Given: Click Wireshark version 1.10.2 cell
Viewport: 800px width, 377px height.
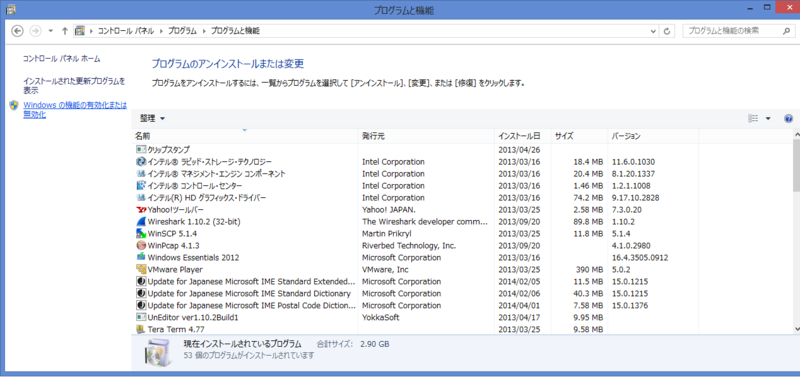Looking at the screenshot, I should pyautogui.click(x=623, y=222).
